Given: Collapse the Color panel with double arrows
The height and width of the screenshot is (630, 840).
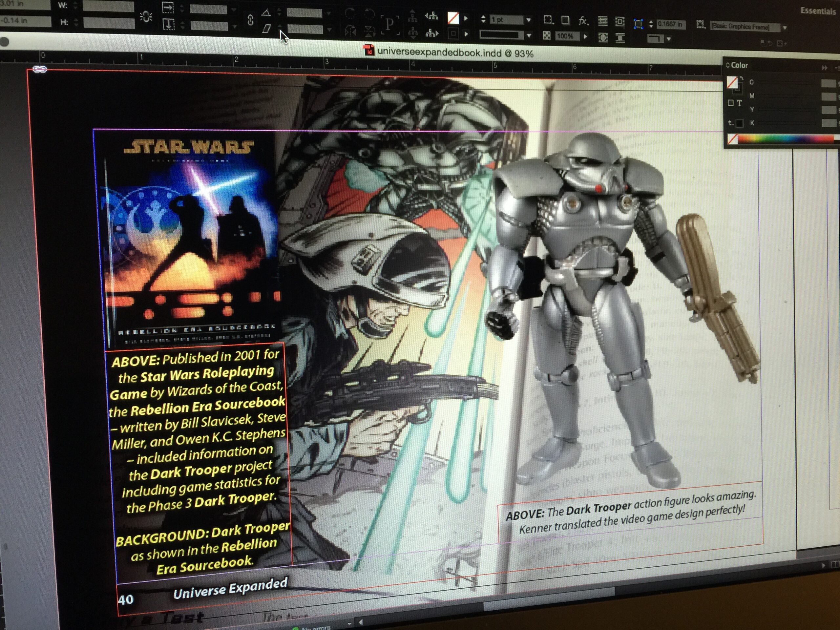Looking at the screenshot, I should [825, 68].
